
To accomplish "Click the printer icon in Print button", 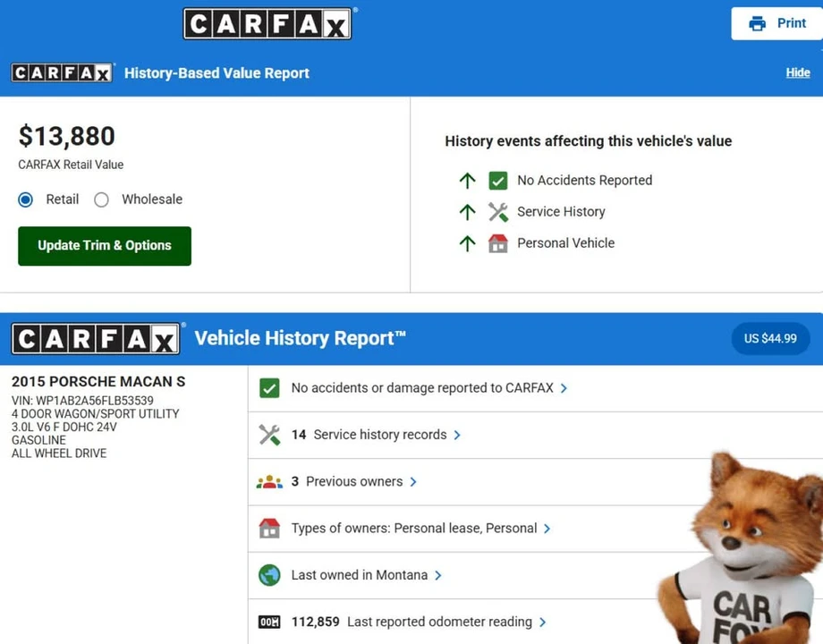I will (x=757, y=23).
